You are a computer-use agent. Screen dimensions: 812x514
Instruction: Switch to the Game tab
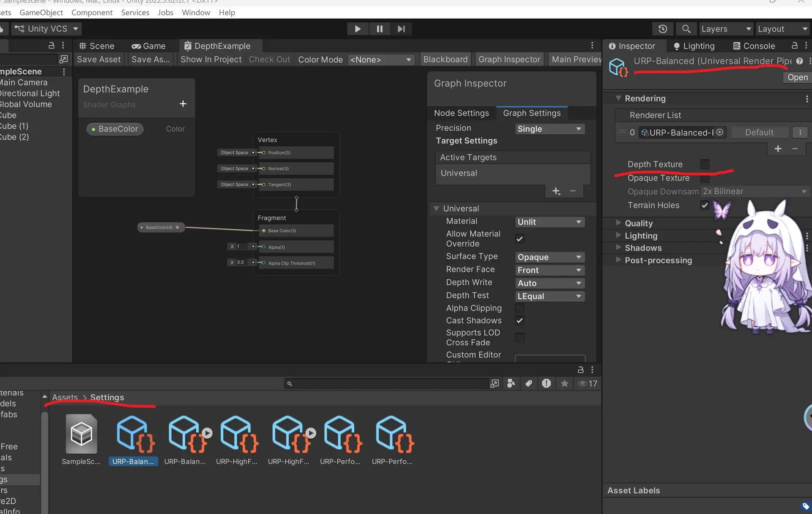pyautogui.click(x=148, y=46)
